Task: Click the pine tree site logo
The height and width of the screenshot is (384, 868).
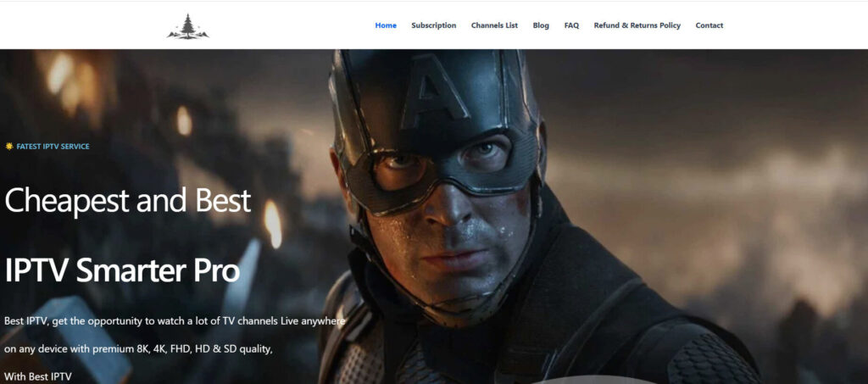Action: pos(188,26)
